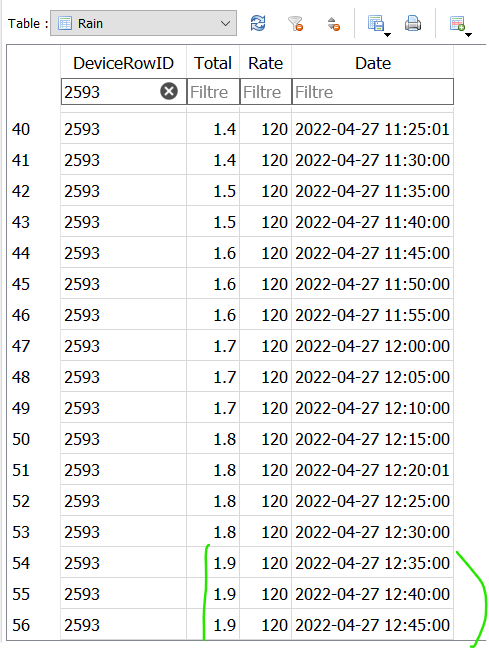Click date cell 2022-04-27 12:30:00
Viewport: 489px width, 649px height.
pyautogui.click(x=373, y=532)
